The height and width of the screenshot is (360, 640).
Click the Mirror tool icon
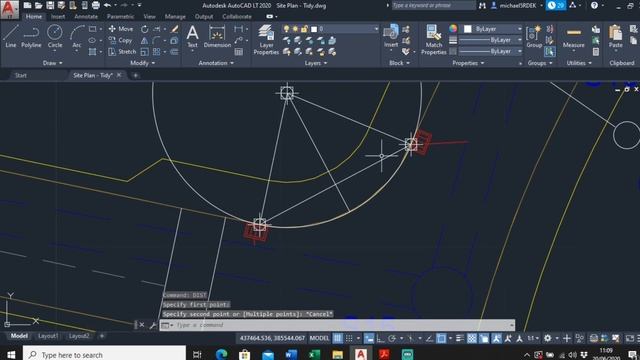[144, 40]
